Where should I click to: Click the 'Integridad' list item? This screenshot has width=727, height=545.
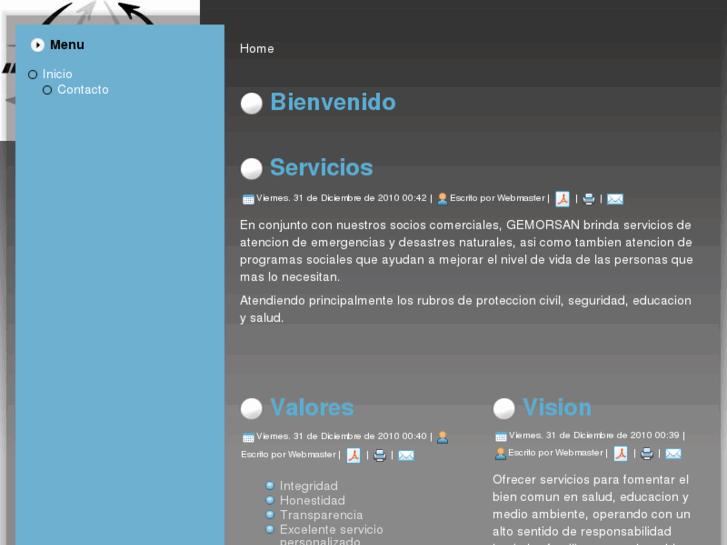coord(308,486)
